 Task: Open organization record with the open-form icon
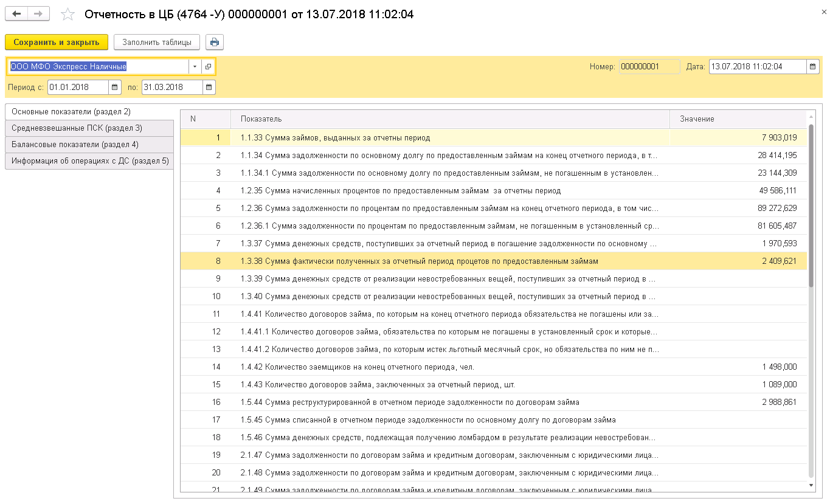click(208, 67)
